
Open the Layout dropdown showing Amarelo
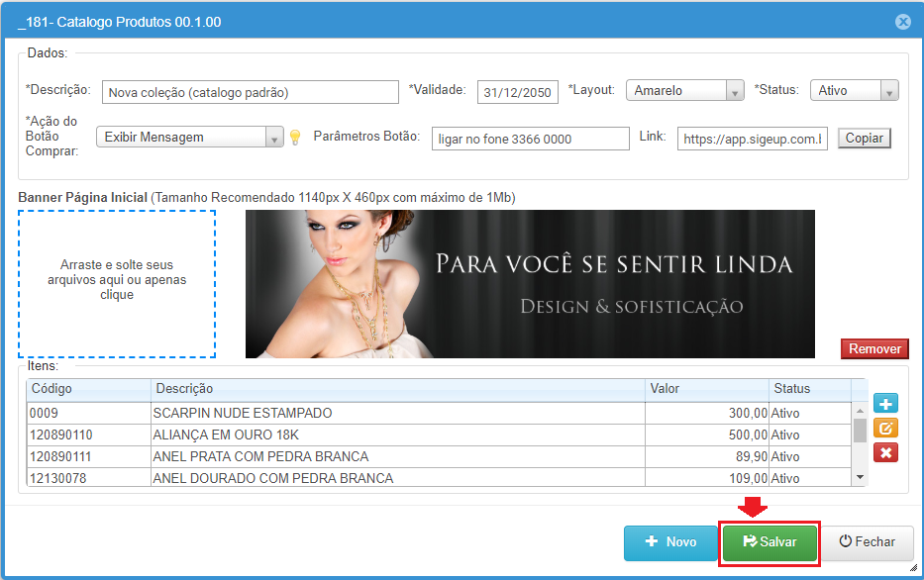coord(684,91)
